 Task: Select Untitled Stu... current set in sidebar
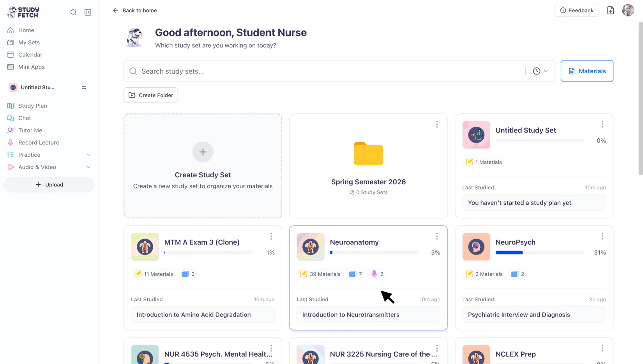coord(37,88)
